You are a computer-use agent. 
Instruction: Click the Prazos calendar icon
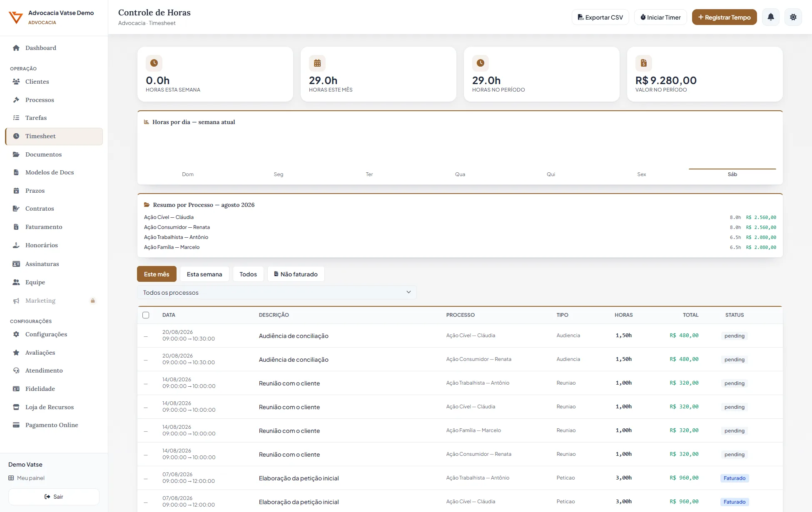(16, 191)
